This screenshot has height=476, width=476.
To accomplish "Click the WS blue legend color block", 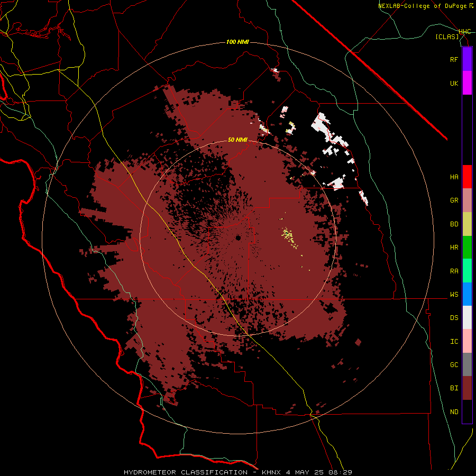I will (x=467, y=294).
